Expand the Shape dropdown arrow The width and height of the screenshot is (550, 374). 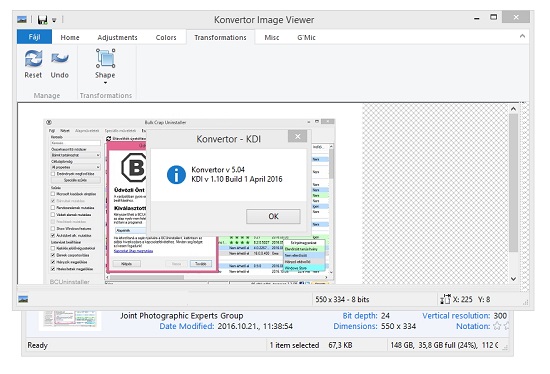(105, 83)
